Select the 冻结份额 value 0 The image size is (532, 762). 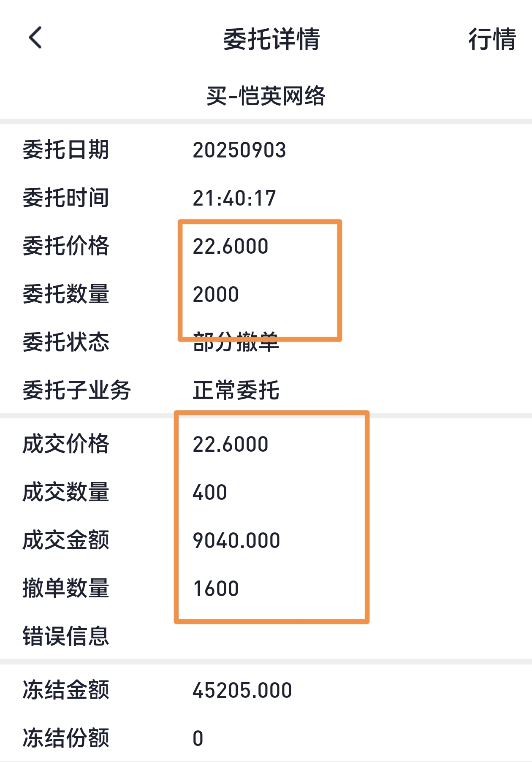pos(198,739)
